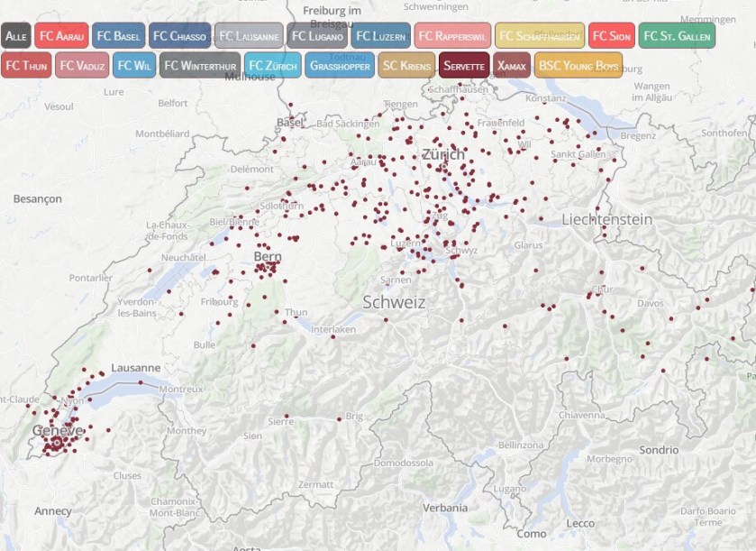Select the Alle filter button
756x551 pixels.
coord(16,36)
